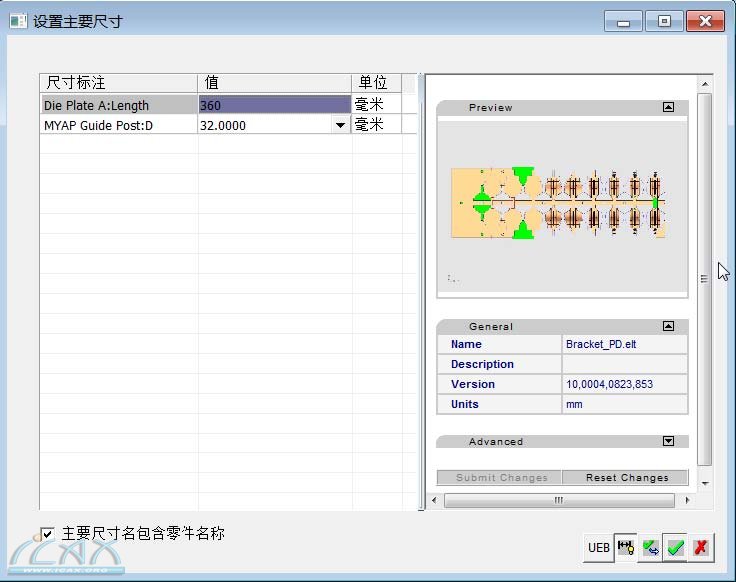This screenshot has height=582, width=736.
Task: Click the 毫米 unit in Die Plate row
Action: [376, 104]
